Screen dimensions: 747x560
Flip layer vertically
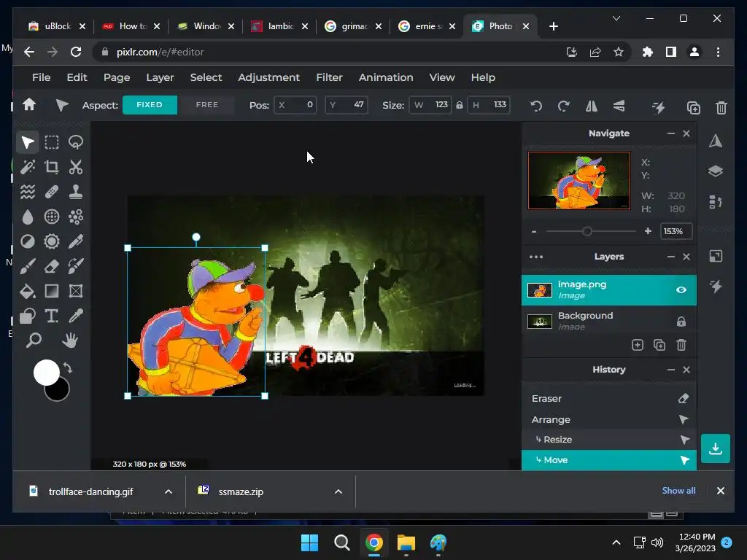pos(619,106)
